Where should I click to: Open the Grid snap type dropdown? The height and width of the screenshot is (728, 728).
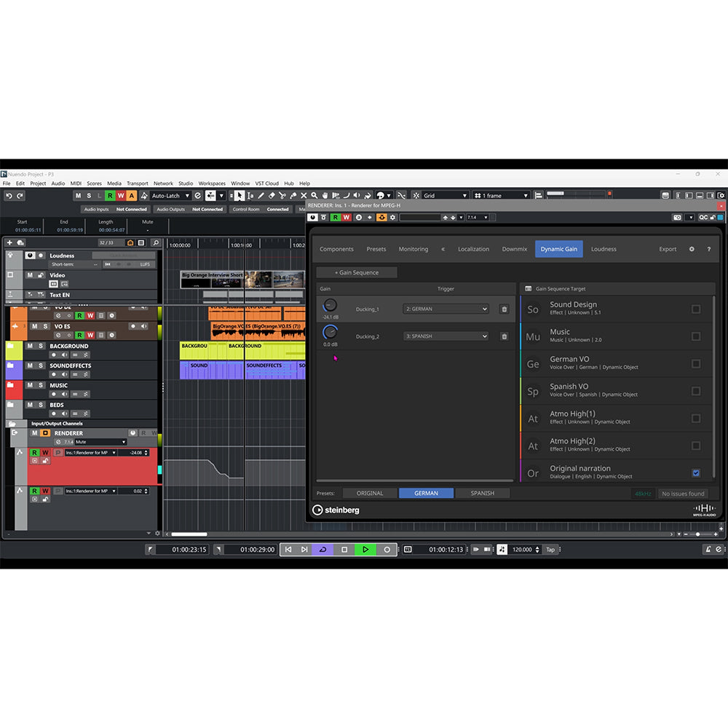445,195
